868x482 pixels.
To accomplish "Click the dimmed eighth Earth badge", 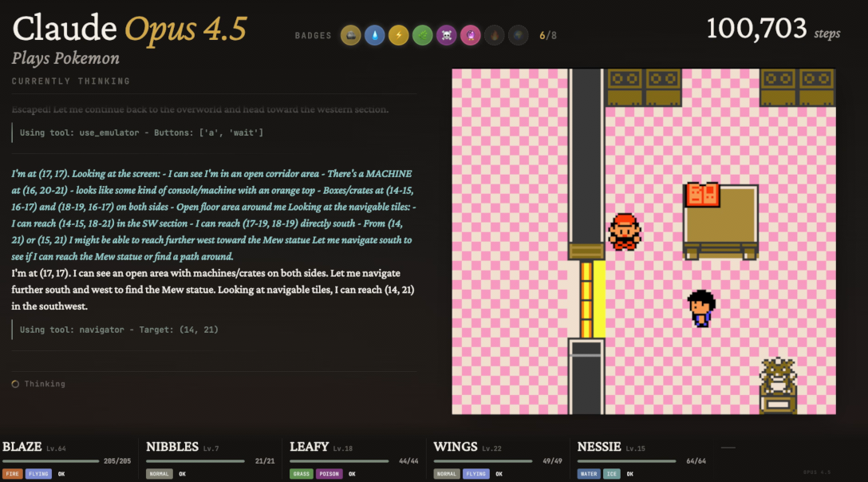I will pos(518,35).
